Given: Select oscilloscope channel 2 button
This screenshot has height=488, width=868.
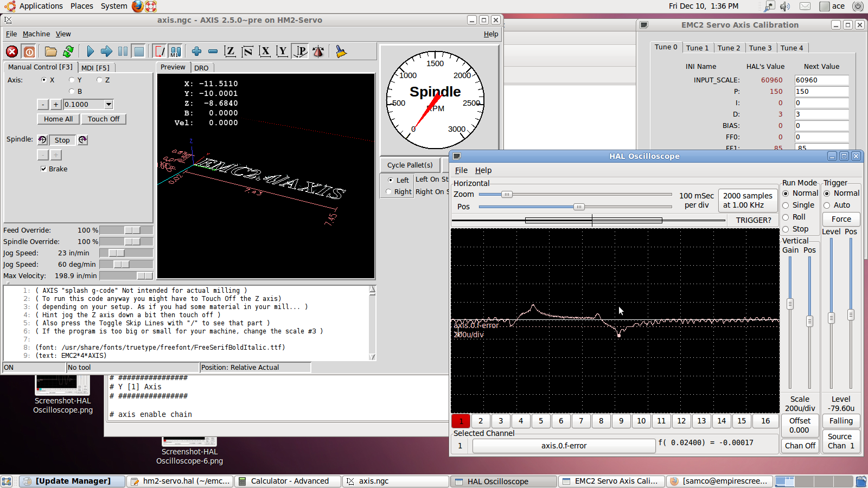Looking at the screenshot, I should pyautogui.click(x=481, y=421).
